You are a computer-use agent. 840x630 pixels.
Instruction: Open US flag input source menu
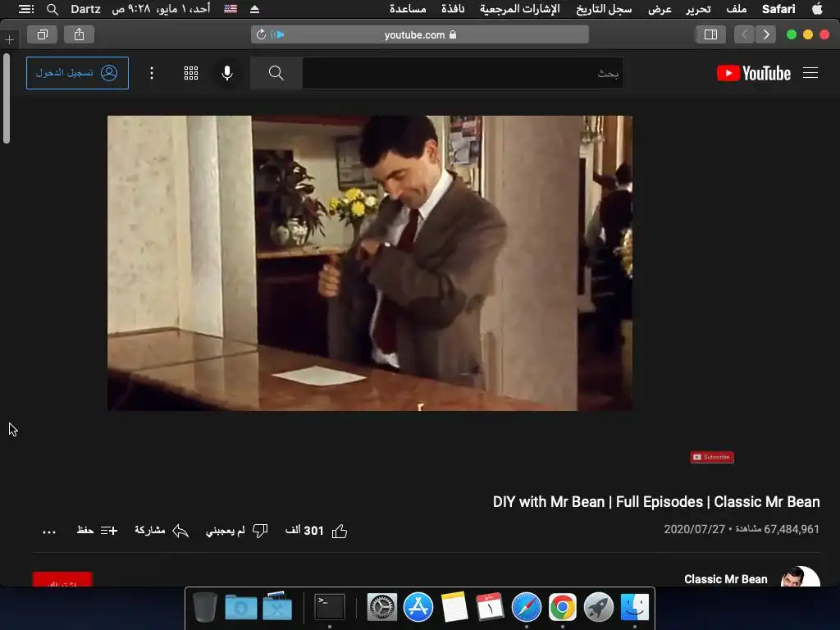(231, 8)
